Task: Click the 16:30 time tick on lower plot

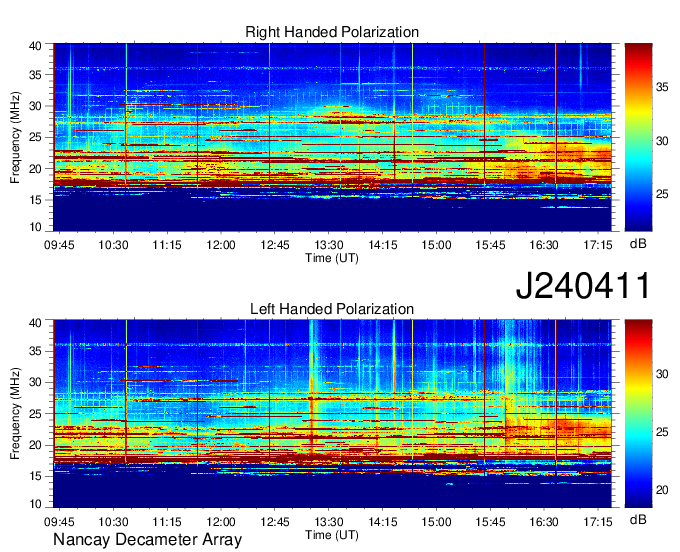Action: [x=544, y=522]
